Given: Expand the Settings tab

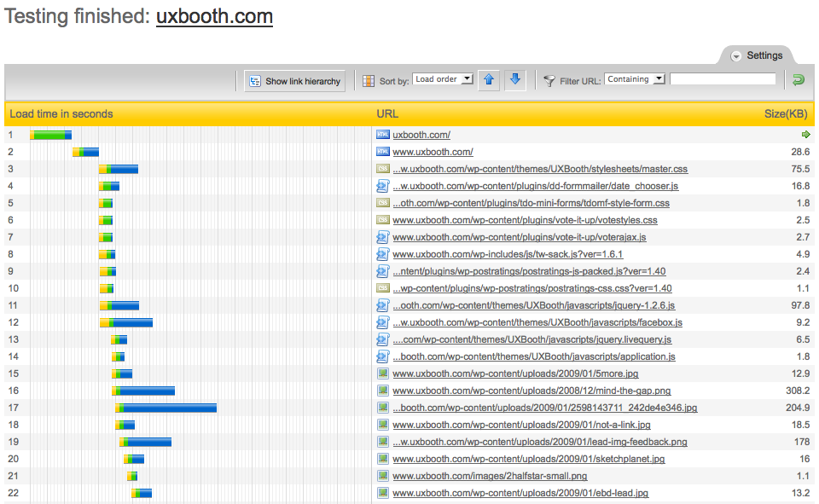Looking at the screenshot, I should [757, 55].
